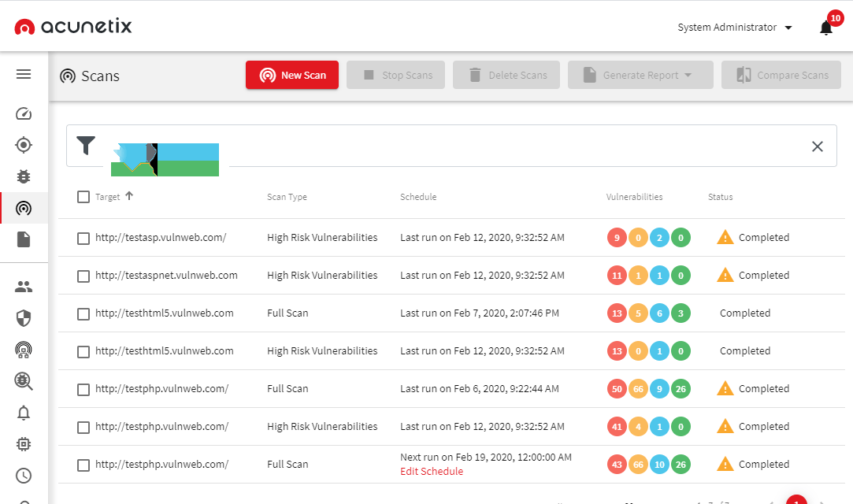Click red badge 9 in testasp row
Screen dimensions: 853x504
pos(617,238)
